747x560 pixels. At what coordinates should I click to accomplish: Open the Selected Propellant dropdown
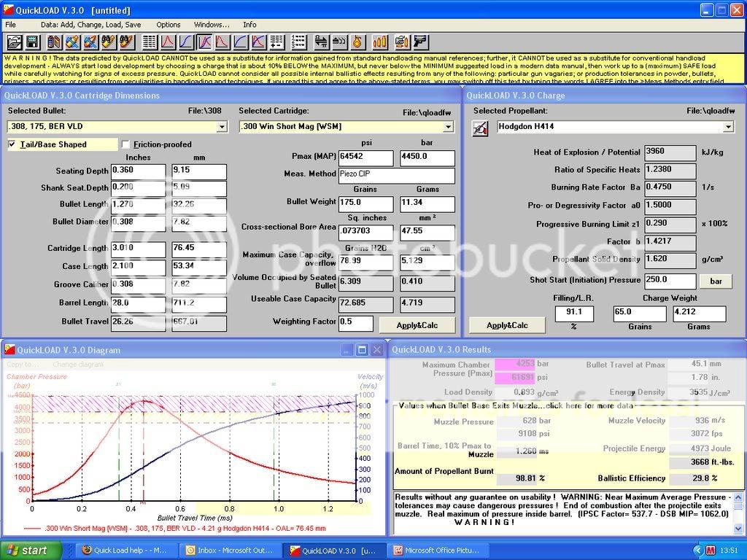pyautogui.click(x=727, y=127)
